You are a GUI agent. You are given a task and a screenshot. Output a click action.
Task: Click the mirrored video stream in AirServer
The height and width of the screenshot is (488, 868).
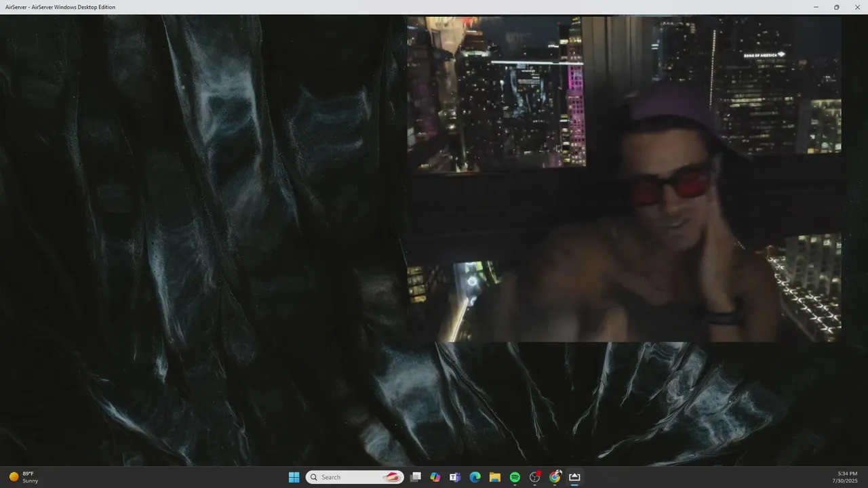(624, 179)
